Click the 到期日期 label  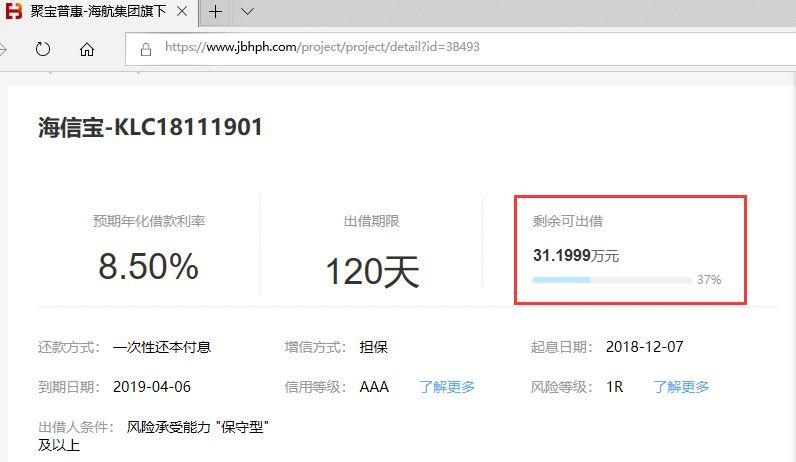point(69,387)
